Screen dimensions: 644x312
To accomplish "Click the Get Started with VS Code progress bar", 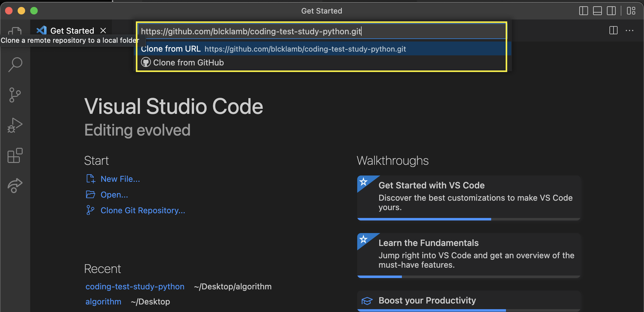I will point(469,219).
